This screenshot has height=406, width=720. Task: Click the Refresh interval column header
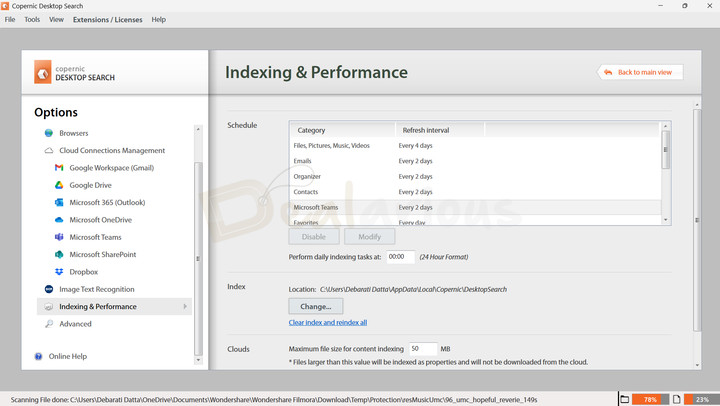click(x=439, y=130)
